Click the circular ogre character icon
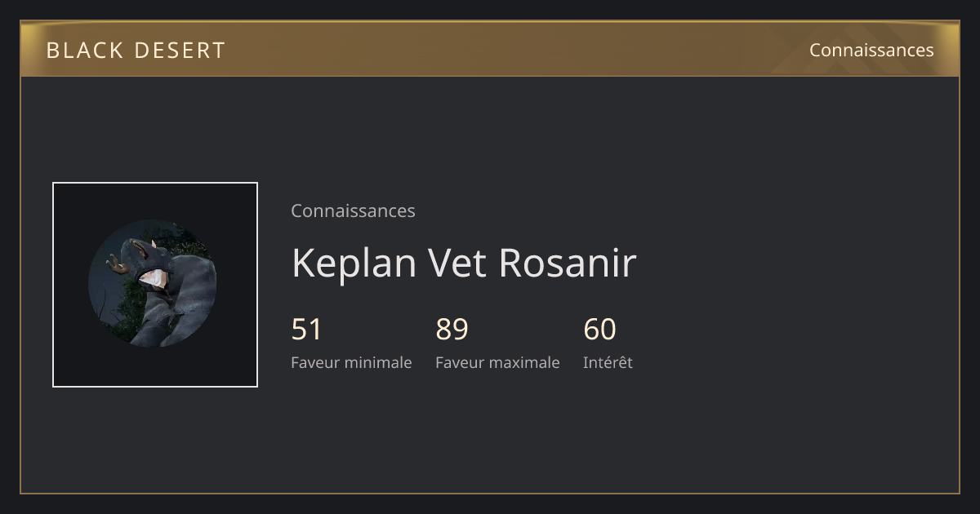This screenshot has height=514, width=980. (x=153, y=283)
